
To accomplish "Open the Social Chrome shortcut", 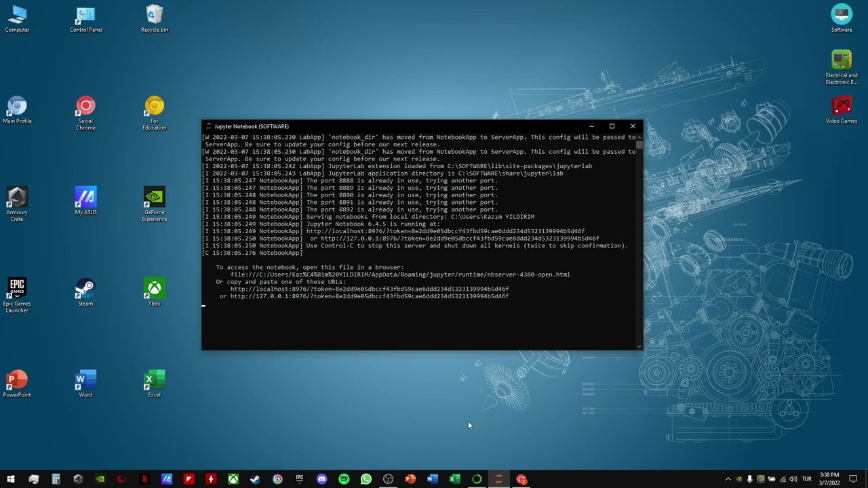I will click(x=85, y=113).
